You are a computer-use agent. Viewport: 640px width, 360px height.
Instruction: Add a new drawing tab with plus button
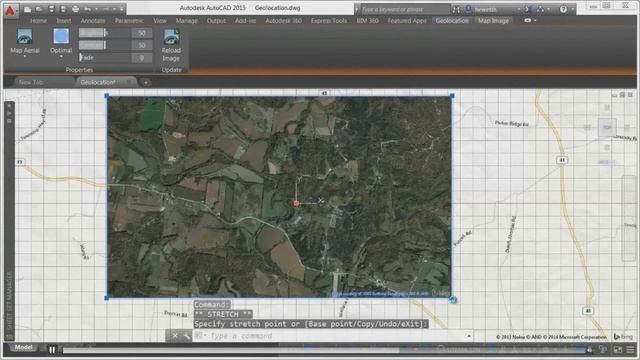coord(146,83)
